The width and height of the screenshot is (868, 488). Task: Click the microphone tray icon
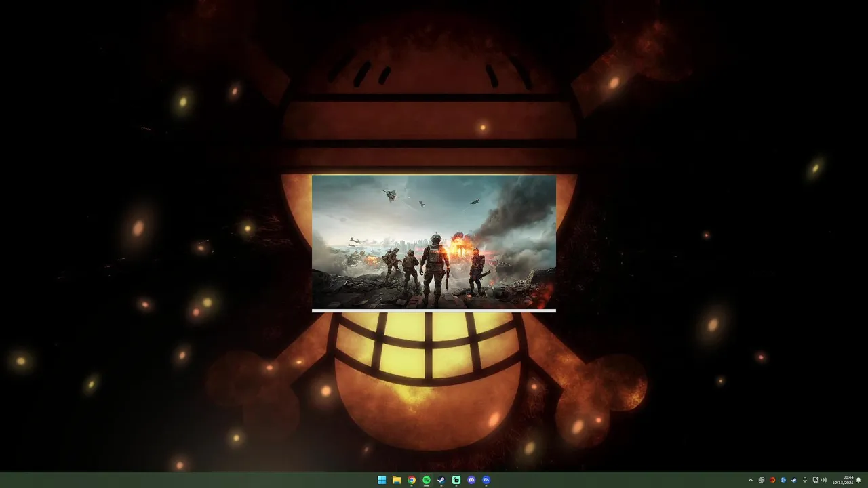[805, 480]
